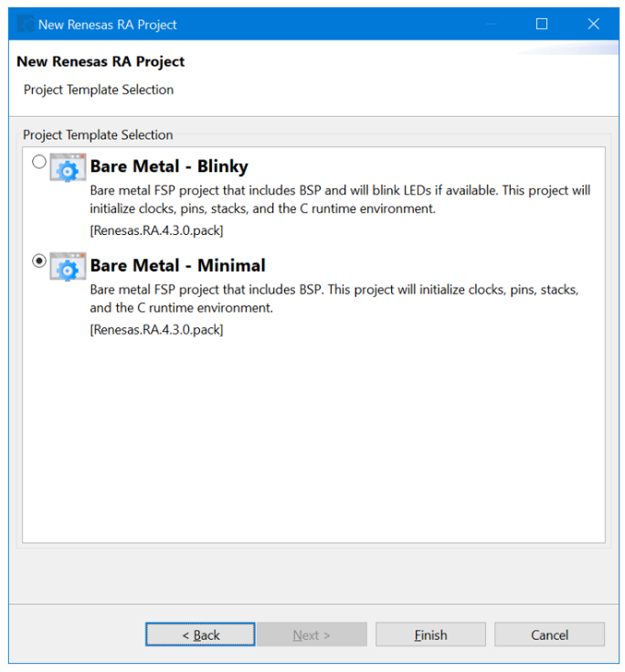Image resolution: width=625 pixels, height=672 pixels.
Task: Click the Bare Metal - Blinky gear icon
Action: click(68, 167)
